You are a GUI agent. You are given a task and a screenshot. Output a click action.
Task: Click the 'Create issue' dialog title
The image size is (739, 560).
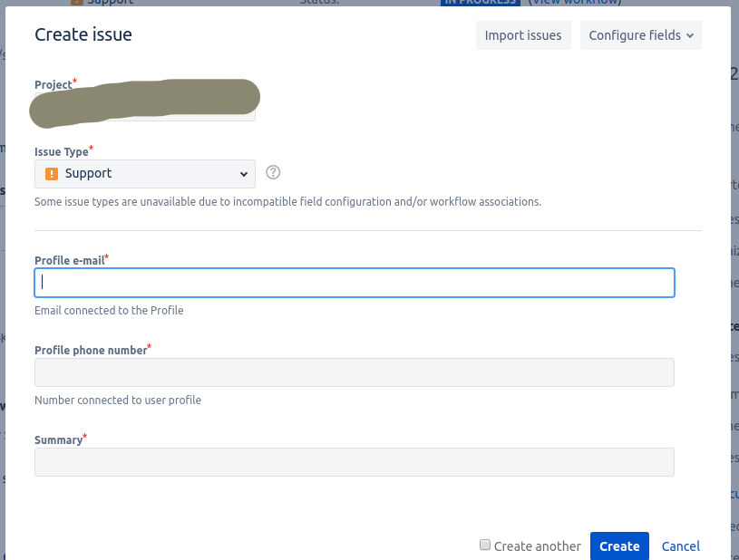83,34
